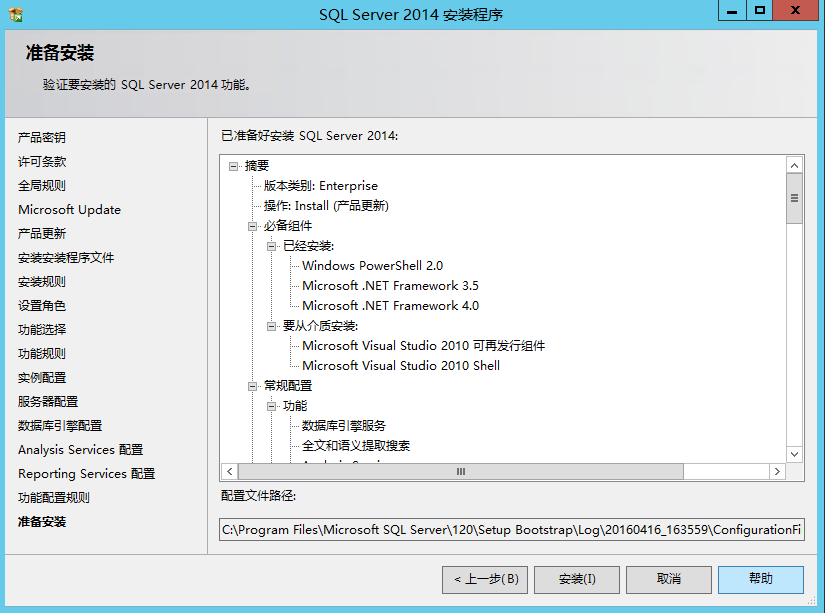825x613 pixels.
Task: Select Reporting Services 配置 step in sidebar
Action: [86, 474]
